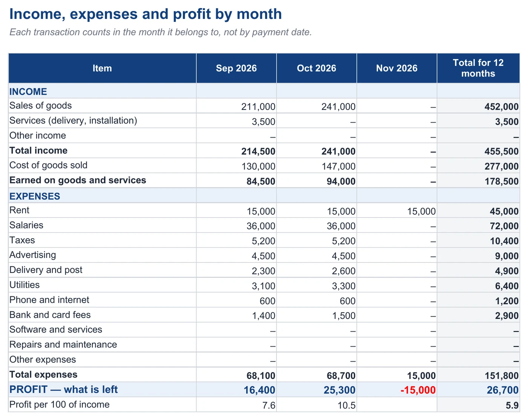The height and width of the screenshot is (420, 528).
Task: Select the red profit value -15,000
Action: [x=418, y=390]
